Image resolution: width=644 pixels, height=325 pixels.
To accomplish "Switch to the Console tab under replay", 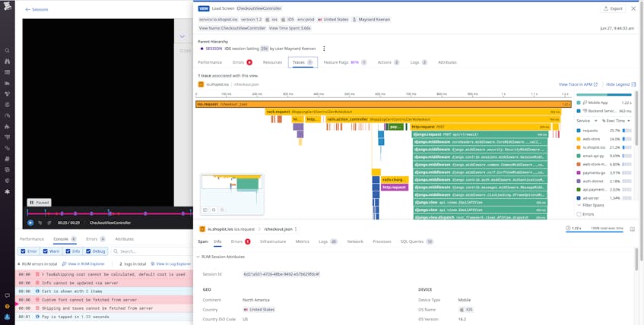I will click(65, 239).
